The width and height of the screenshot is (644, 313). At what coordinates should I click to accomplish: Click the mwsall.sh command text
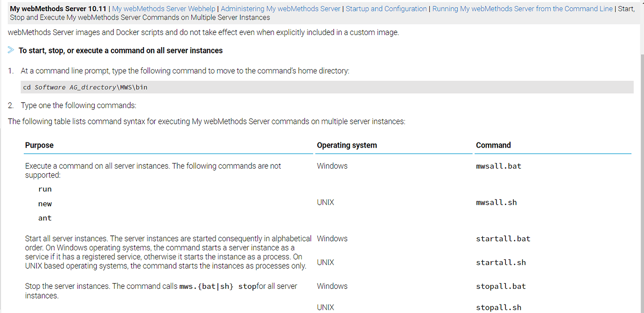click(496, 203)
